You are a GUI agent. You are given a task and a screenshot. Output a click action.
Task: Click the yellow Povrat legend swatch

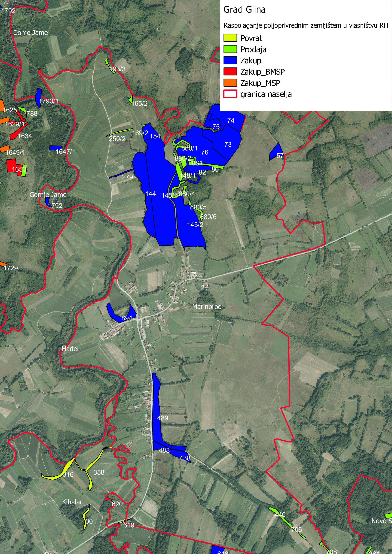230,38
